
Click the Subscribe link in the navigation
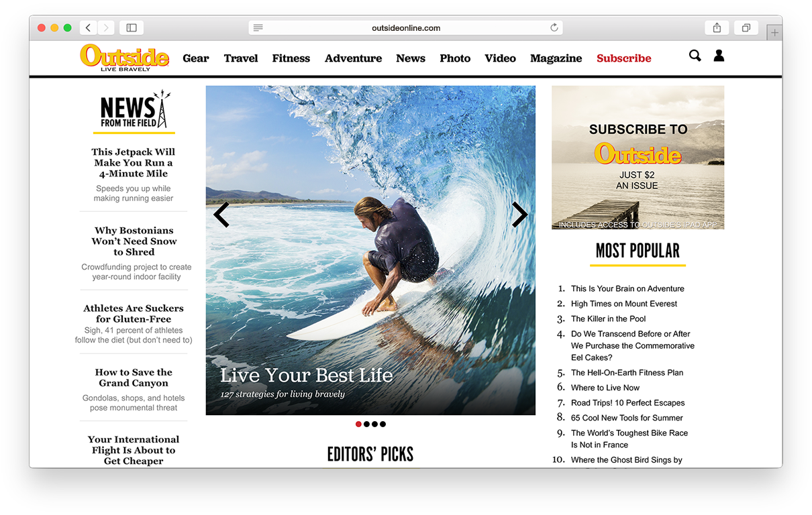coord(623,58)
